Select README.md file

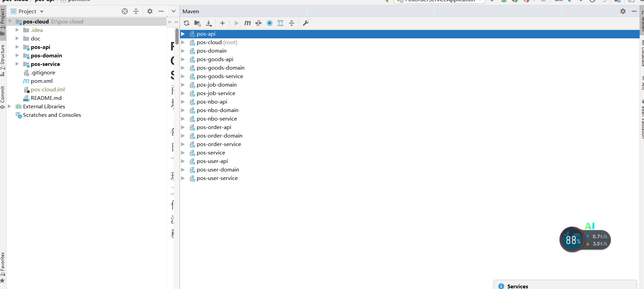tap(46, 98)
